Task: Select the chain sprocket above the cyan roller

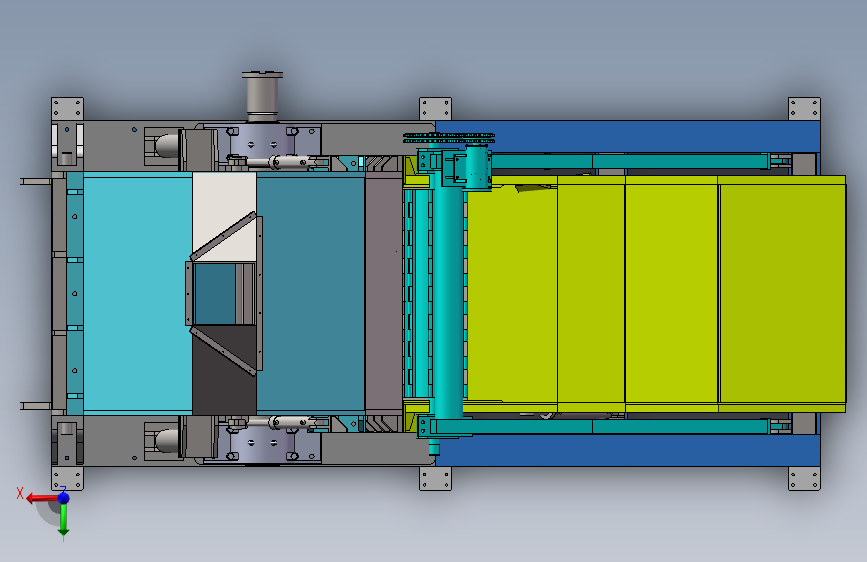Action: coord(449,138)
